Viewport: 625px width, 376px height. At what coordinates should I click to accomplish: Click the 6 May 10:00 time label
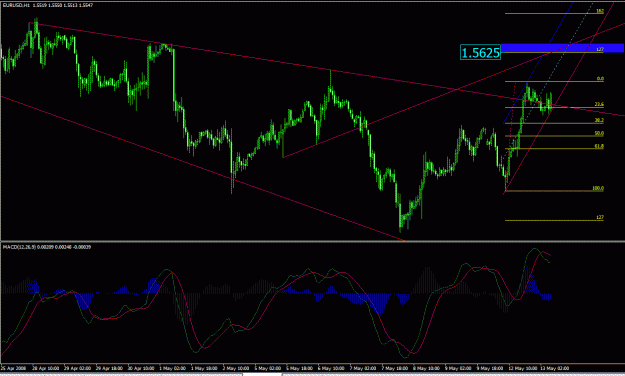pos(331,368)
